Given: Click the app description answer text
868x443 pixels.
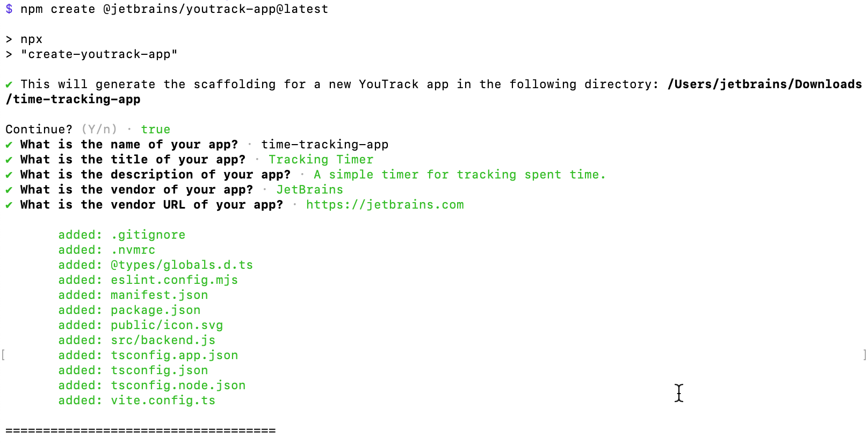Looking at the screenshot, I should [x=459, y=175].
